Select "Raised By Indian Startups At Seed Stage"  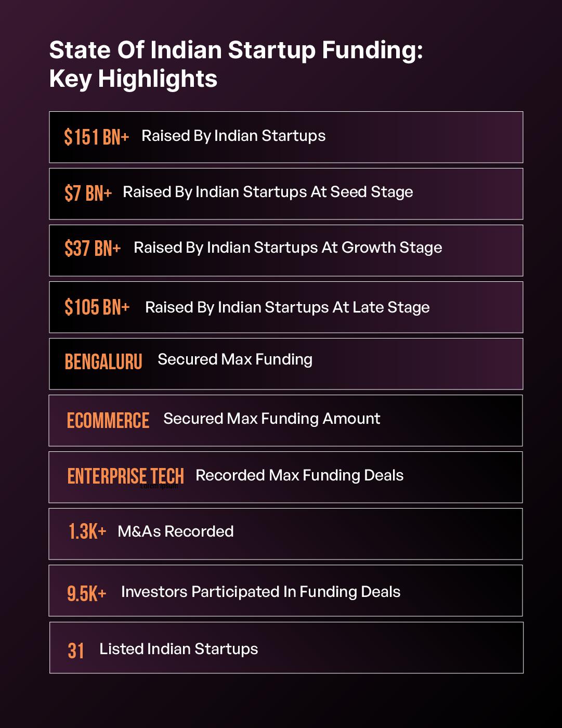268,192
